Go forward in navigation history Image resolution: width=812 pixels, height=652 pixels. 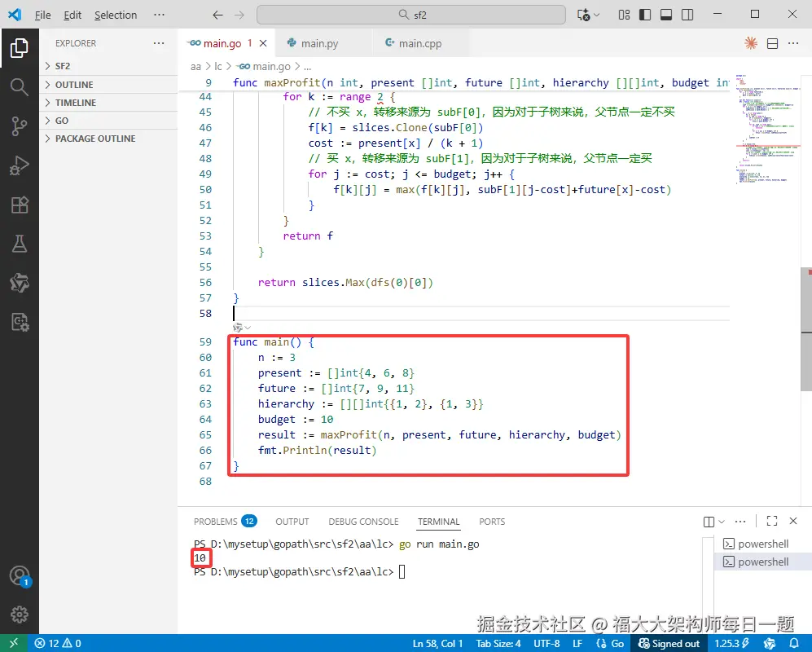click(239, 15)
